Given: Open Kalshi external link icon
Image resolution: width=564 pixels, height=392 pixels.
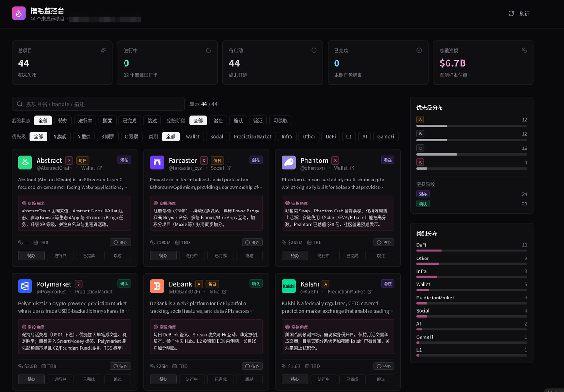Looking at the screenshot, I should pos(369,291).
